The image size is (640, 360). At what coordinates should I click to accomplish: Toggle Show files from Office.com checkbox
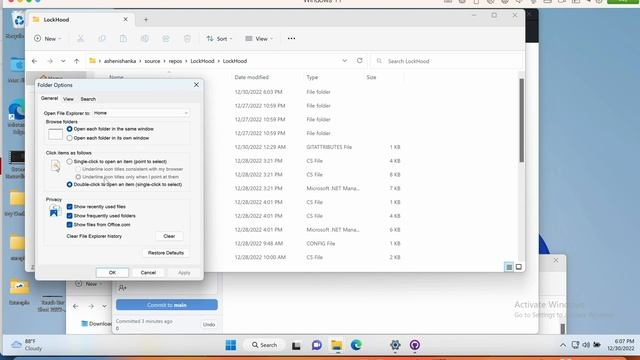(69, 224)
